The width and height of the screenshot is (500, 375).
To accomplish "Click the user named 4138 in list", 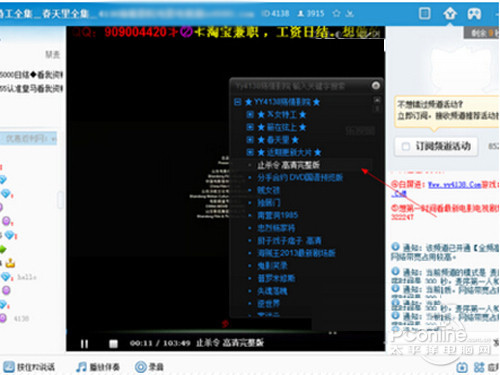I will pyautogui.click(x=21, y=319).
